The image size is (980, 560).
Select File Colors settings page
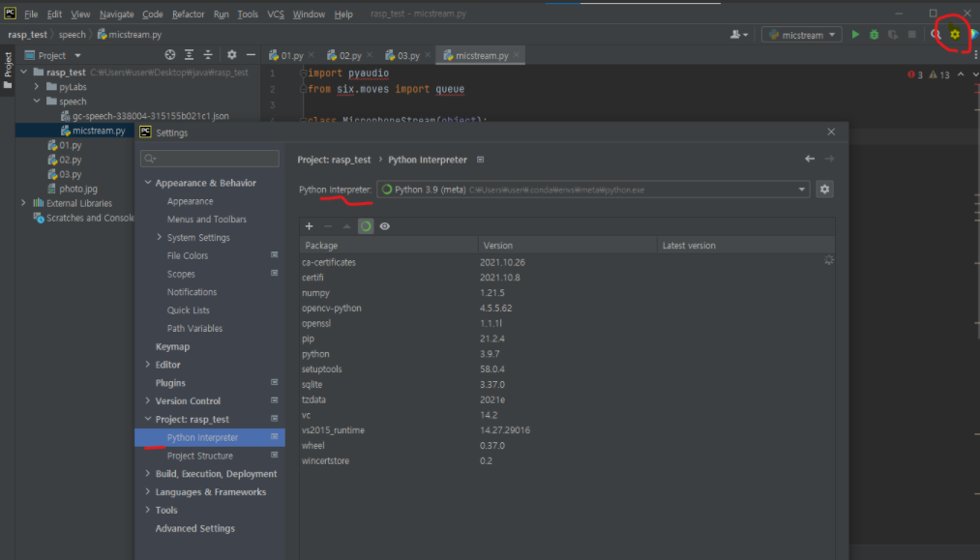[x=188, y=255]
